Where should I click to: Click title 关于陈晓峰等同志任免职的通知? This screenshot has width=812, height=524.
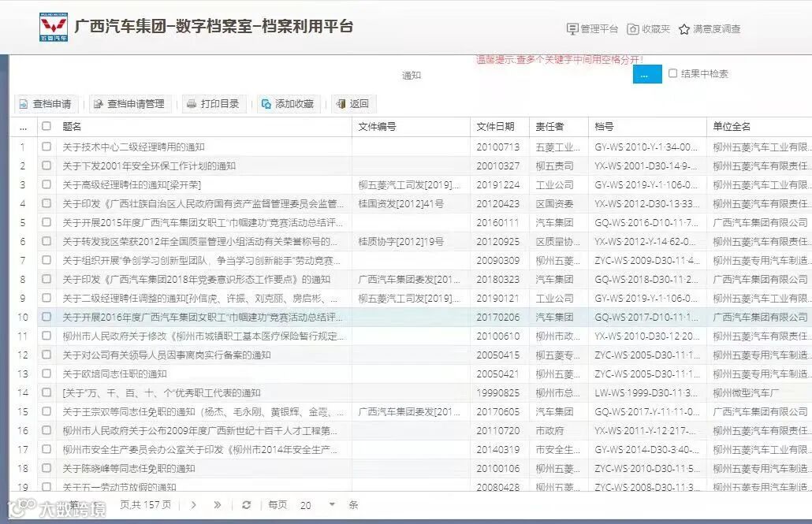[x=129, y=469]
